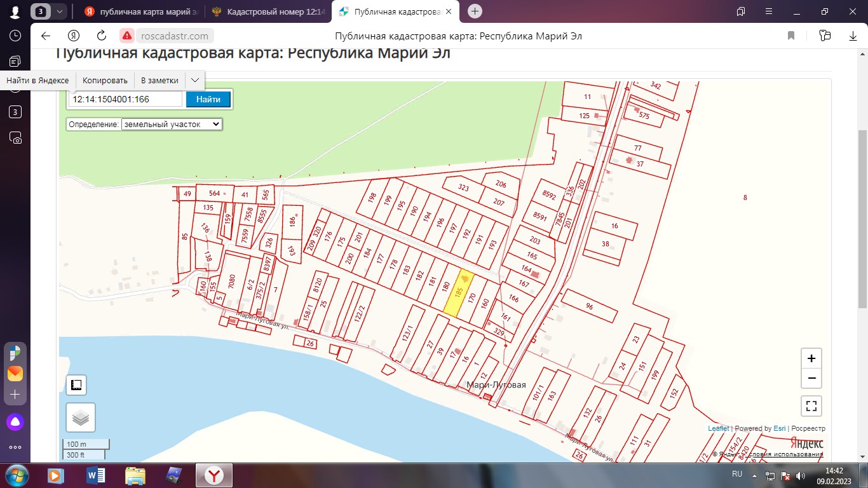Toggle fullscreen map view
Image resolution: width=868 pixels, height=488 pixels.
tap(811, 405)
